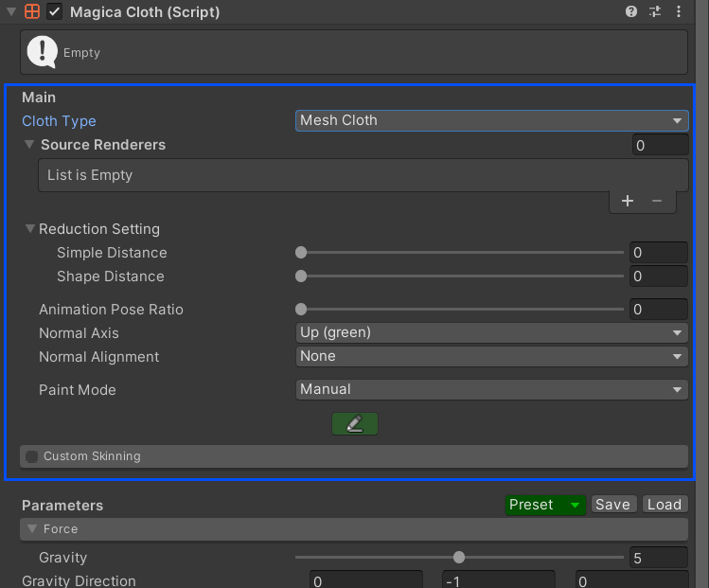Click the green paint pencil button
Viewport: 709px width, 588px height.
pos(355,424)
